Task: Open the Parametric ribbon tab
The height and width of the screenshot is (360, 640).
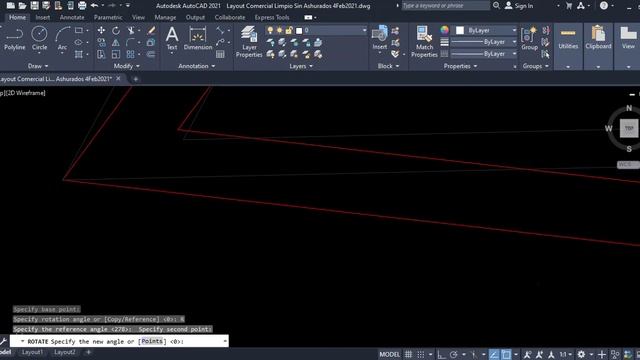Action: (108, 18)
